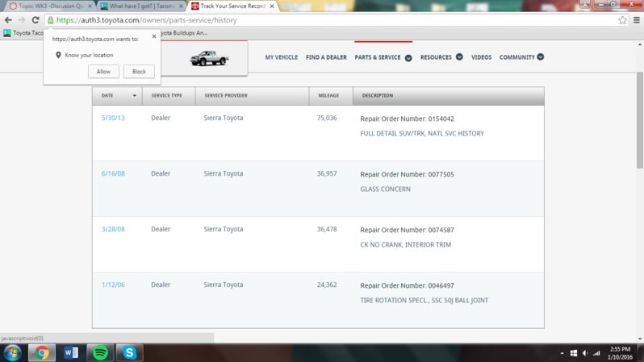Click the scrollbar up arrow

point(640,44)
